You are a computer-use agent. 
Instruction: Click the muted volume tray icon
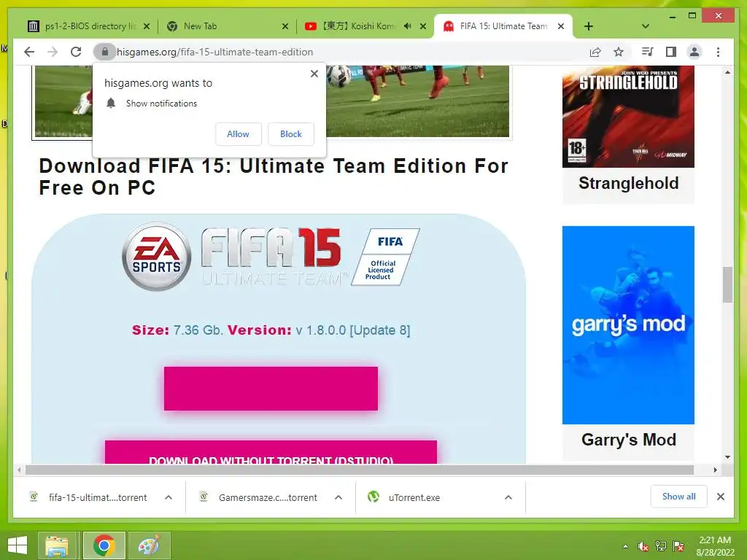tap(643, 546)
